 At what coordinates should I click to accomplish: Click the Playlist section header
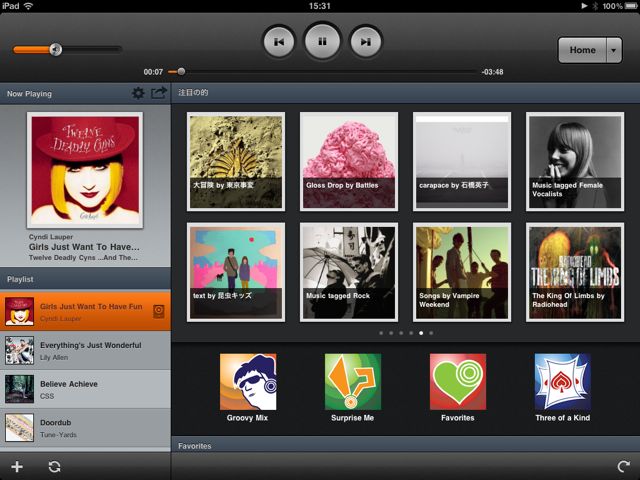(85, 279)
